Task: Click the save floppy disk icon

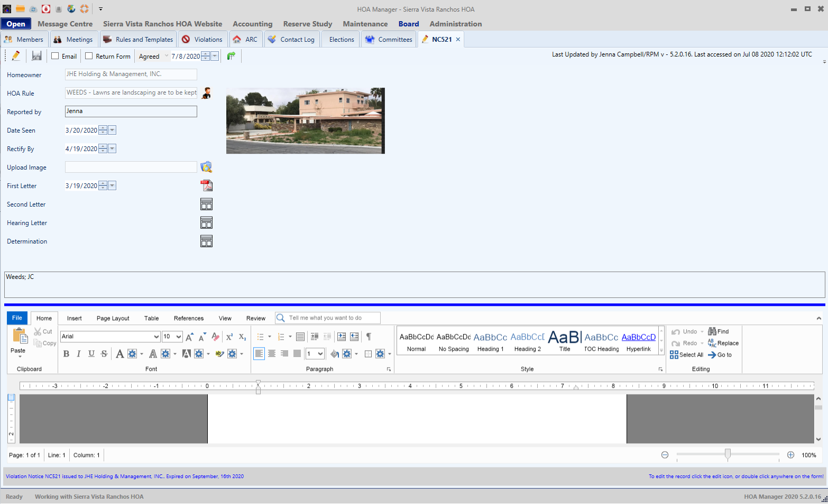Action: 36,56
